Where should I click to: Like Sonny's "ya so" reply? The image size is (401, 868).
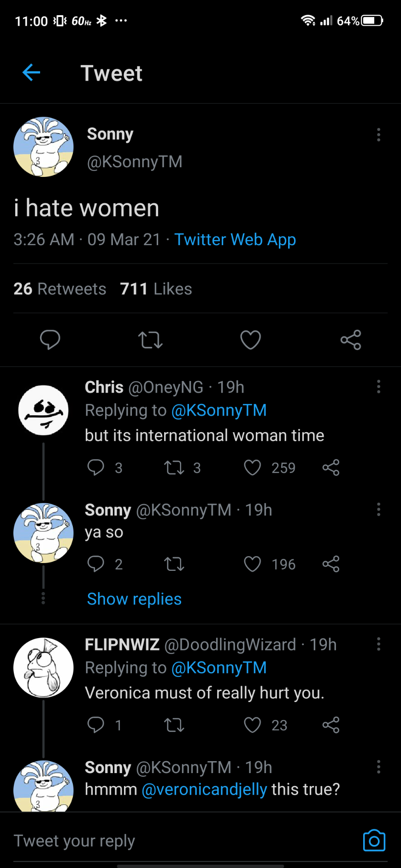pyautogui.click(x=253, y=564)
